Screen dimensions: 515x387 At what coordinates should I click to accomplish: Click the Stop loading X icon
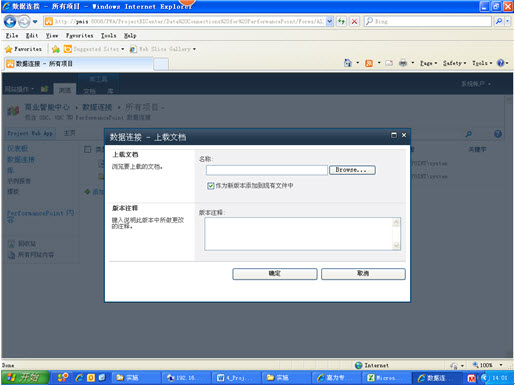(x=355, y=21)
